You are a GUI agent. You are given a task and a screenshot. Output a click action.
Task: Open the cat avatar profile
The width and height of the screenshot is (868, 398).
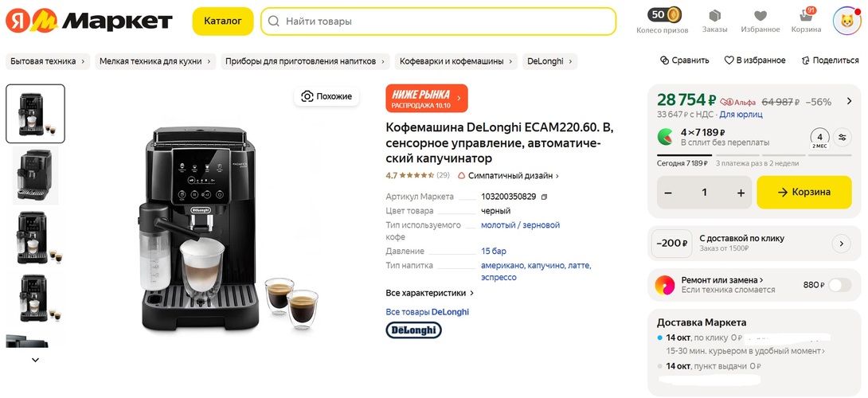(x=846, y=21)
